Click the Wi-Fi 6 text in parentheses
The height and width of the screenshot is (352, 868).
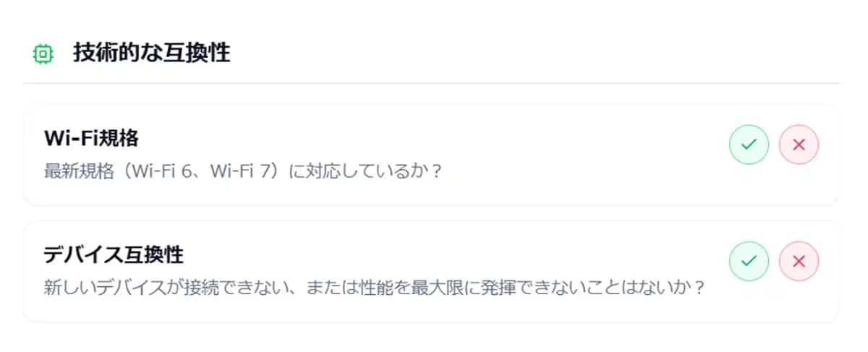158,173
